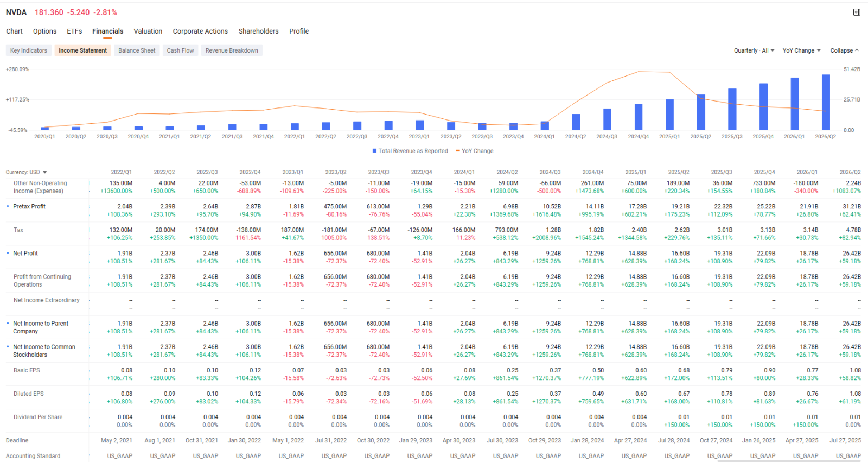The image size is (868, 462).
Task: Click the +13600.00% change value
Action: tap(117, 191)
